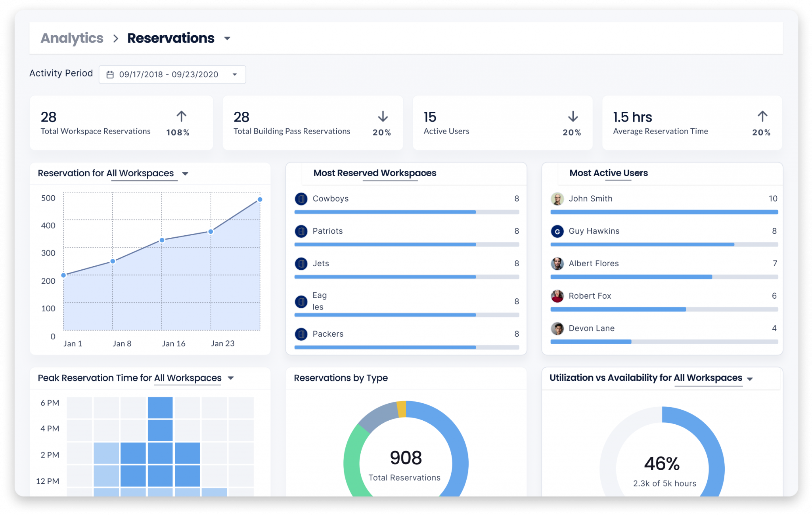Select the Most Active Users heading
Viewport: 812px width, 515px height.
tap(608, 173)
